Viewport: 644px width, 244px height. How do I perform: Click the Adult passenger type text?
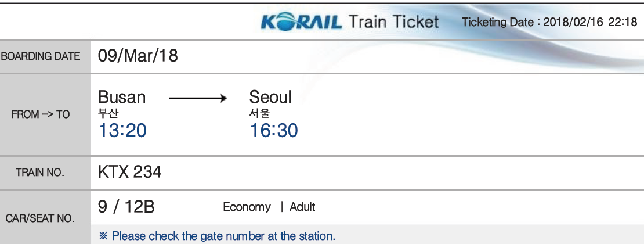tap(302, 207)
